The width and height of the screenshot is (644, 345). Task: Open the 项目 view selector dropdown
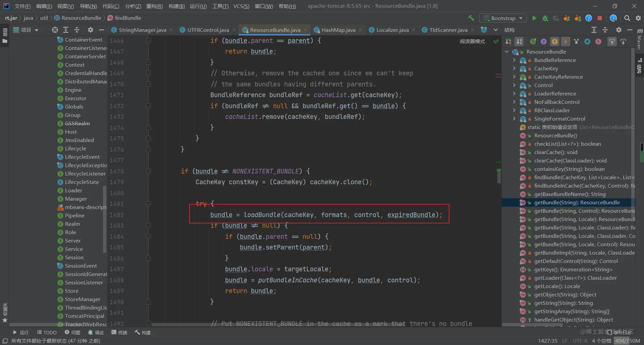(x=26, y=30)
